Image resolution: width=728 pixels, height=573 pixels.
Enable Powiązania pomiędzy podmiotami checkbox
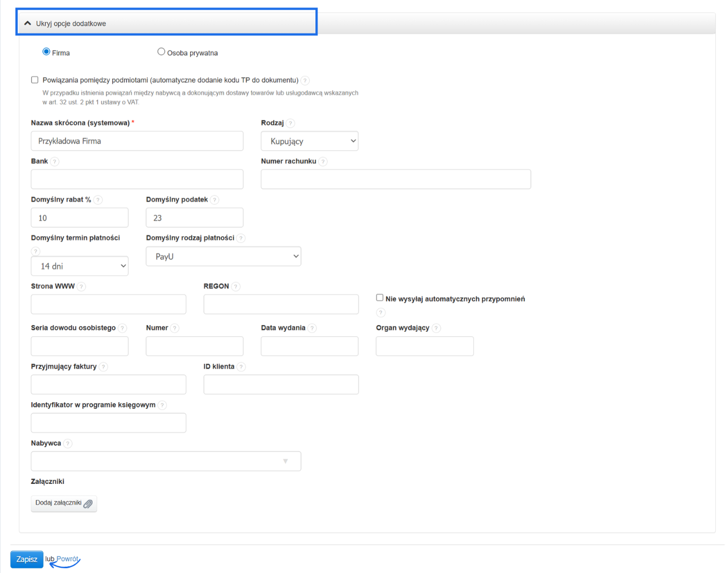35,80
